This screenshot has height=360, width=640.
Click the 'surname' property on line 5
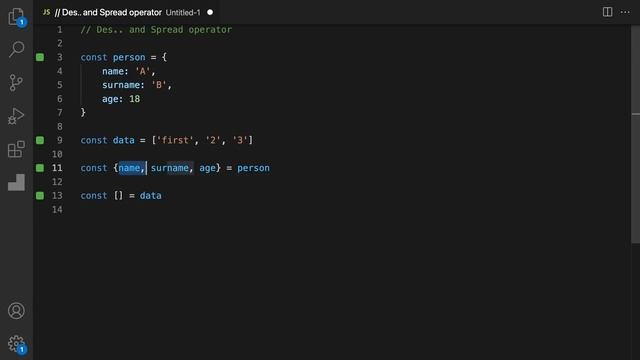click(121, 85)
